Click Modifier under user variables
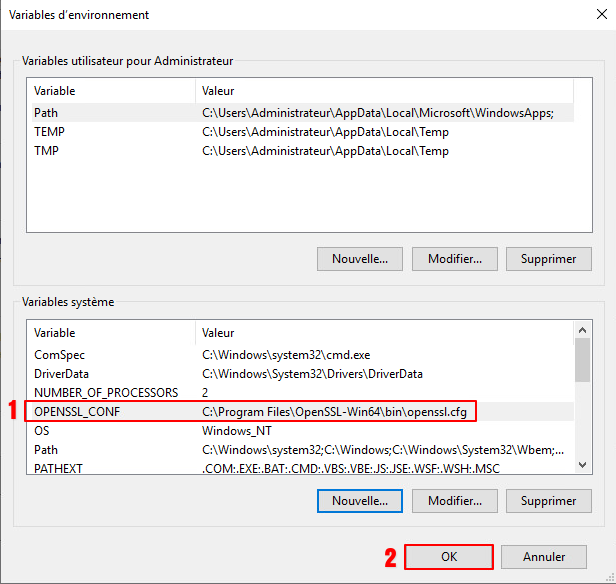The width and height of the screenshot is (616, 584). click(x=454, y=258)
